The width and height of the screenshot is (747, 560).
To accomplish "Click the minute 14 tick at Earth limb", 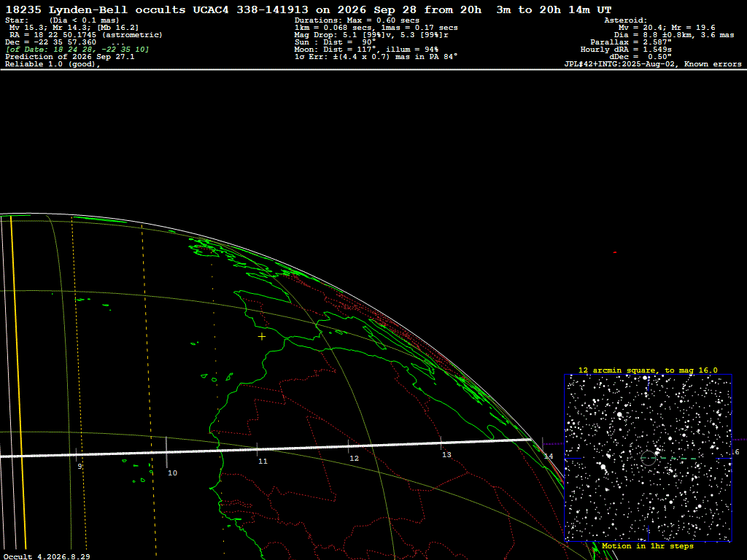I will [542, 444].
